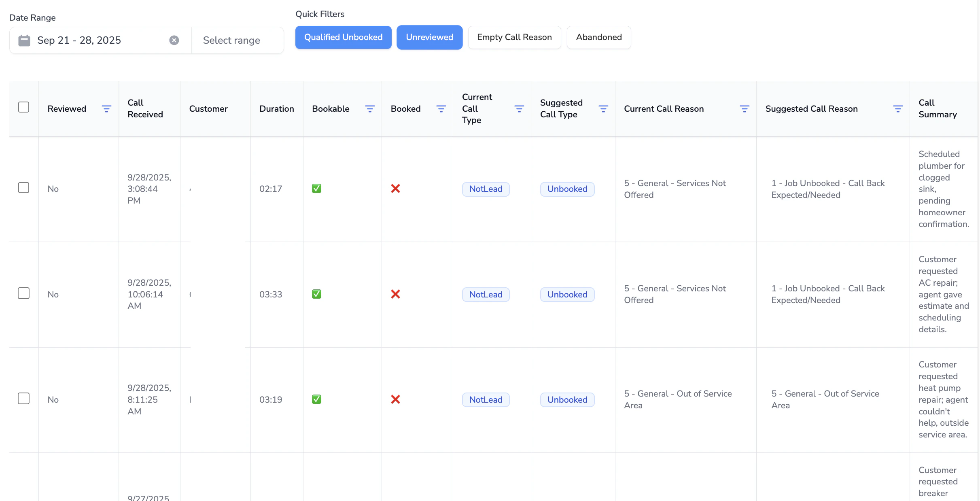This screenshot has width=980, height=501.
Task: Tick the select-all checkbox in header
Action: point(24,107)
